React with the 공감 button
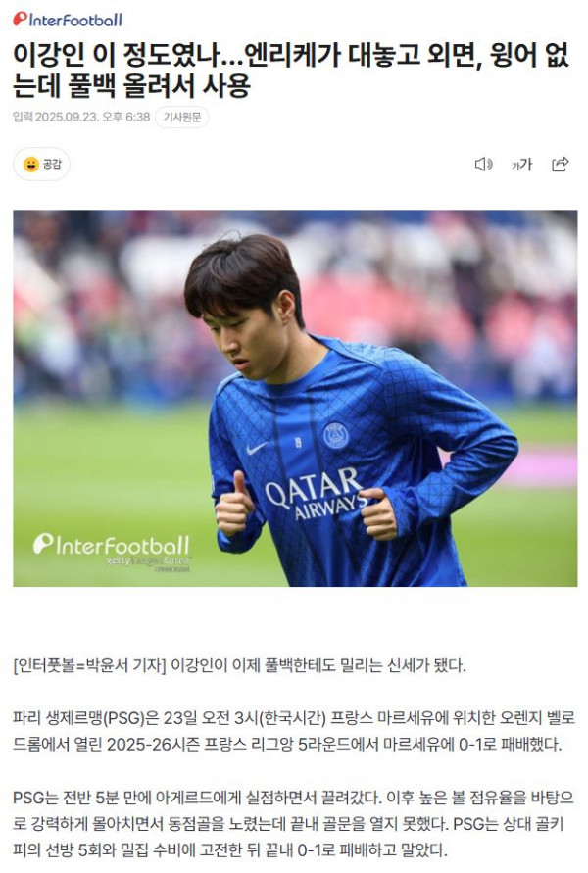The image size is (588, 873). point(42,165)
